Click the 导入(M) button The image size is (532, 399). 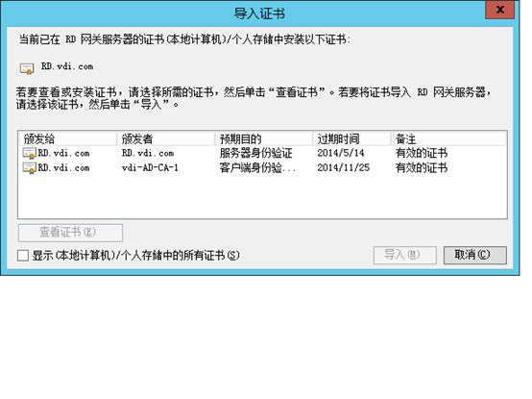[x=405, y=255]
